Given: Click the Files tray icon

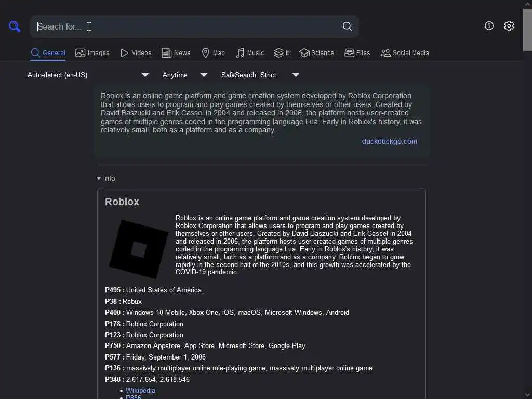Looking at the screenshot, I should coord(349,53).
